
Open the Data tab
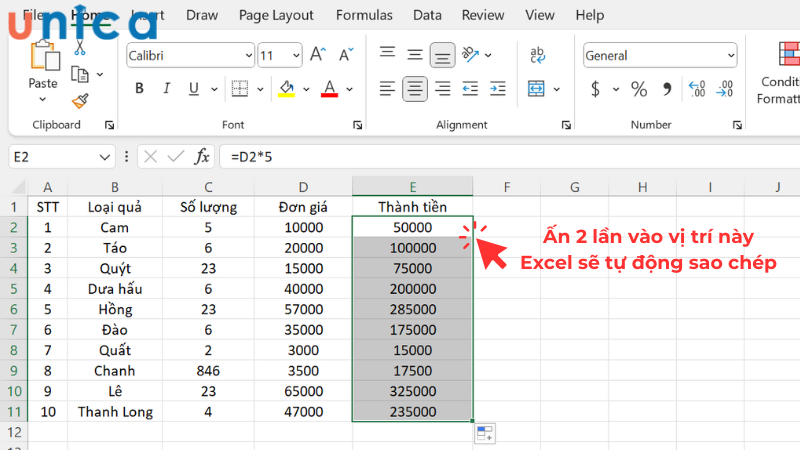point(427,15)
